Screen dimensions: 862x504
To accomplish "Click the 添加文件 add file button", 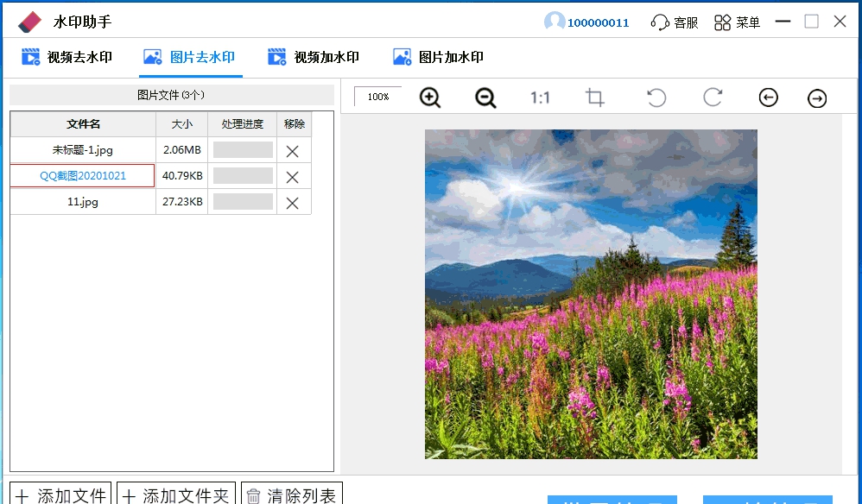I will [59, 494].
